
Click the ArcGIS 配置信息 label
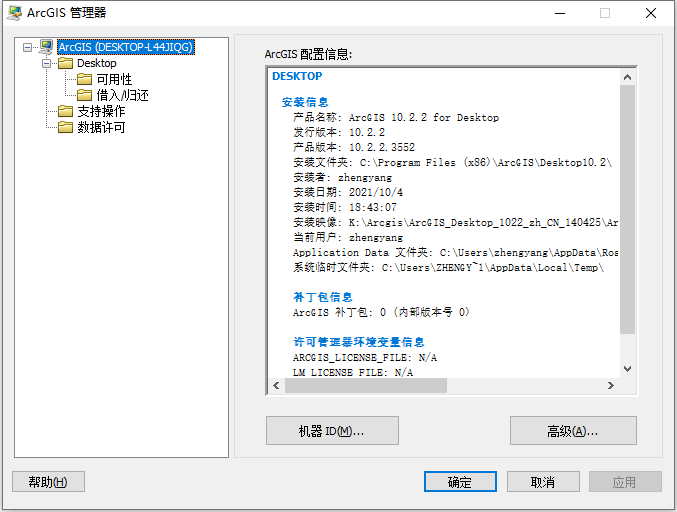[308, 54]
